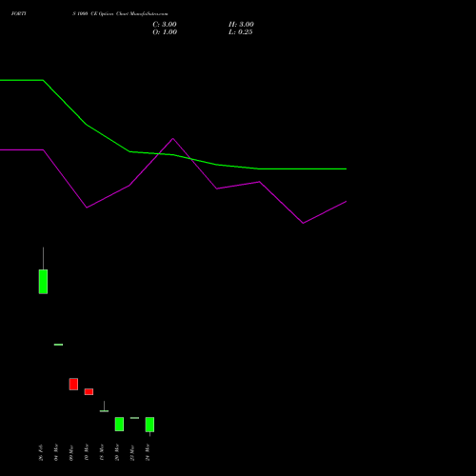This screenshot has height=476, width=476.
Task: Select the red candle above 09 Mar
Action: [x=73, y=384]
